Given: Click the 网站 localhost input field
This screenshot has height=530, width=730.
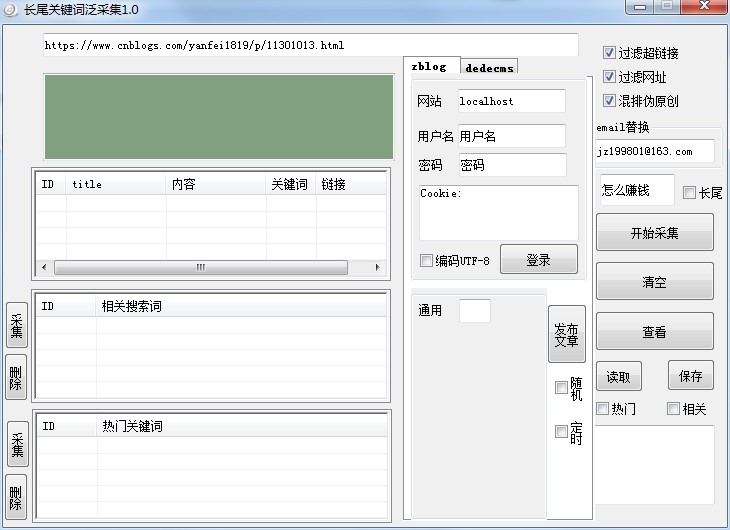Looking at the screenshot, I should pos(512,101).
